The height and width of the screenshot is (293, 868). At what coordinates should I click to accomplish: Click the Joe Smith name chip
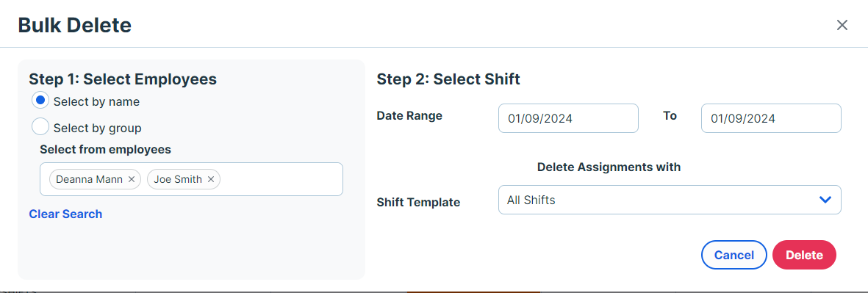pos(178,180)
